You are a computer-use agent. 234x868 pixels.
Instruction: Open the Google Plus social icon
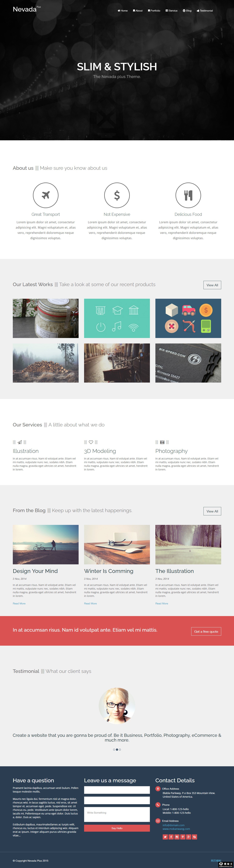pyautogui.click(x=188, y=837)
